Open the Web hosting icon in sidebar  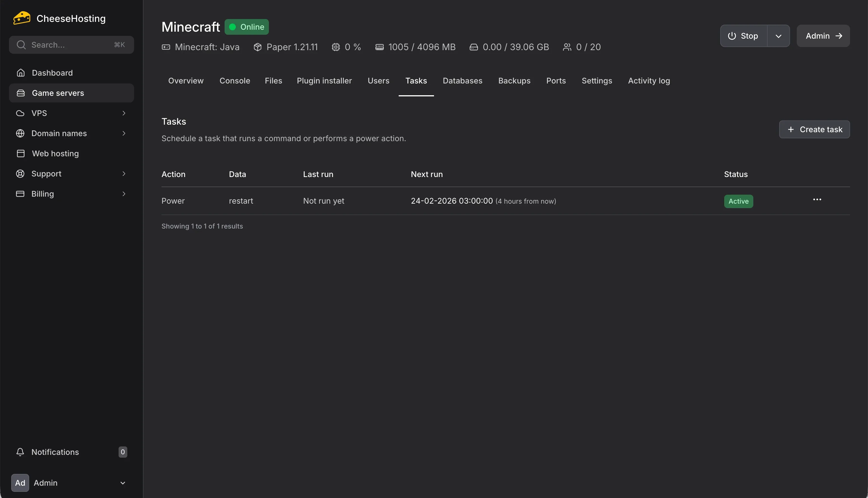[20, 153]
